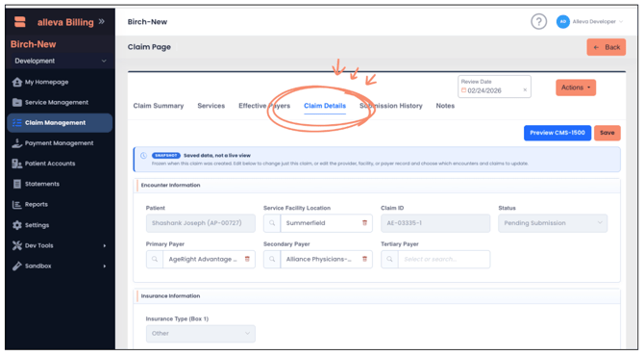Clear the Review Date with the X
Screen dimensions: 644x354
pyautogui.click(x=525, y=90)
